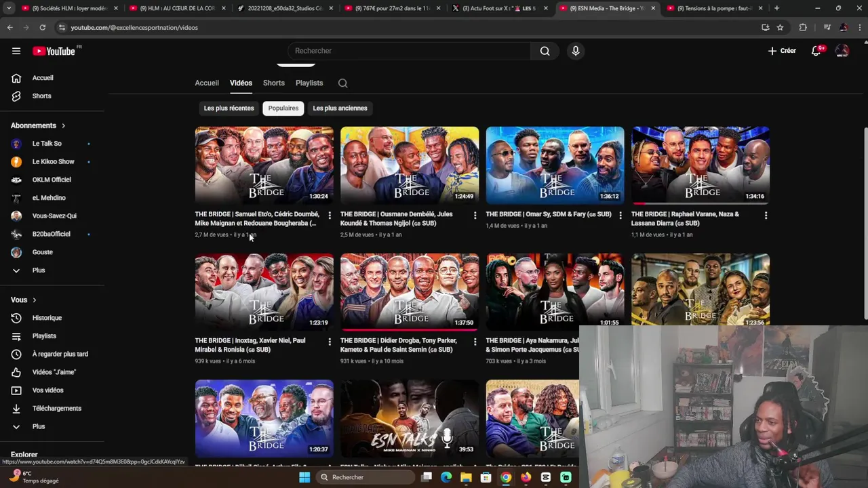Click the Créer button

click(x=782, y=51)
